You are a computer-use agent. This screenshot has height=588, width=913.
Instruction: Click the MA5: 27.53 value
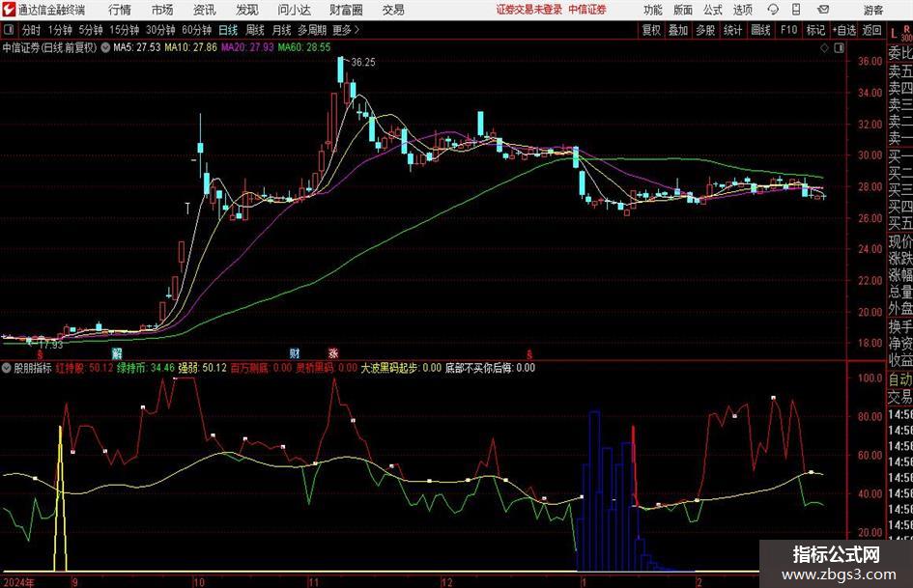tap(137, 47)
